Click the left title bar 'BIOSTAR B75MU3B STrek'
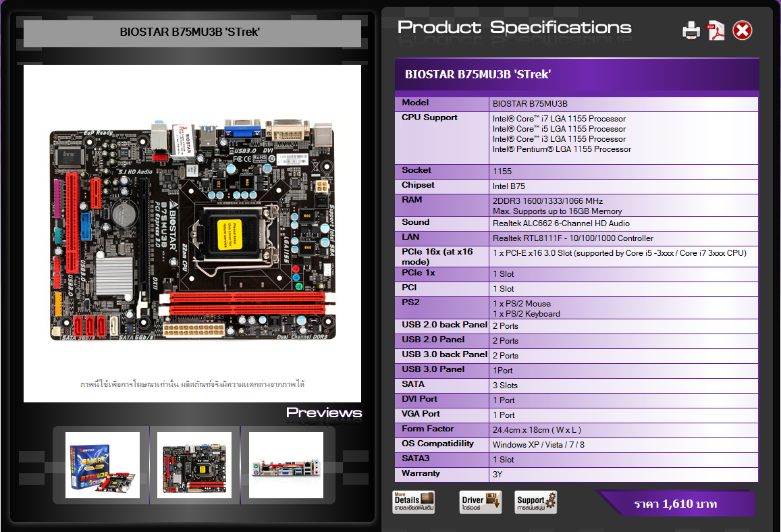Viewport: 781px width, 532px height. [192, 32]
